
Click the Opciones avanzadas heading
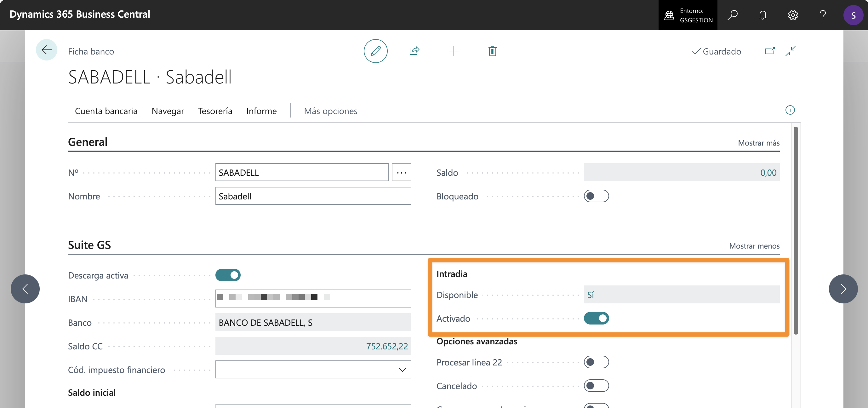(x=477, y=341)
